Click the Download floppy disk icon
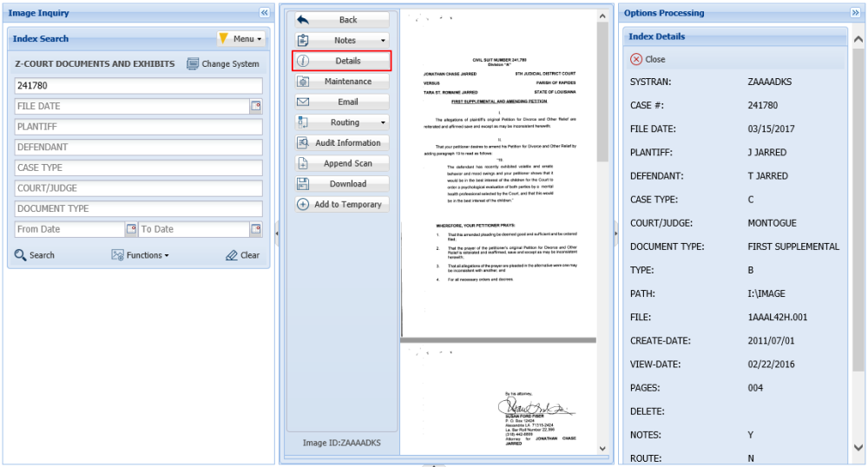The height and width of the screenshot is (467, 868). click(303, 184)
